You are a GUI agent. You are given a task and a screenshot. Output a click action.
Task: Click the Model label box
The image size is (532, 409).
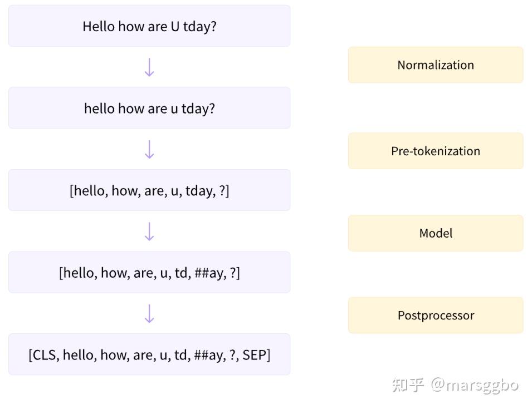[436, 233]
